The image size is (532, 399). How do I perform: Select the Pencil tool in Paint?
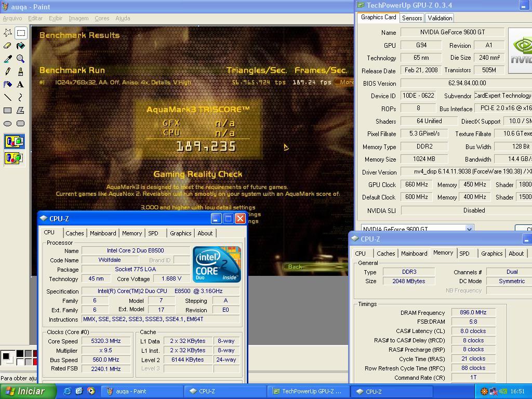tap(8, 72)
